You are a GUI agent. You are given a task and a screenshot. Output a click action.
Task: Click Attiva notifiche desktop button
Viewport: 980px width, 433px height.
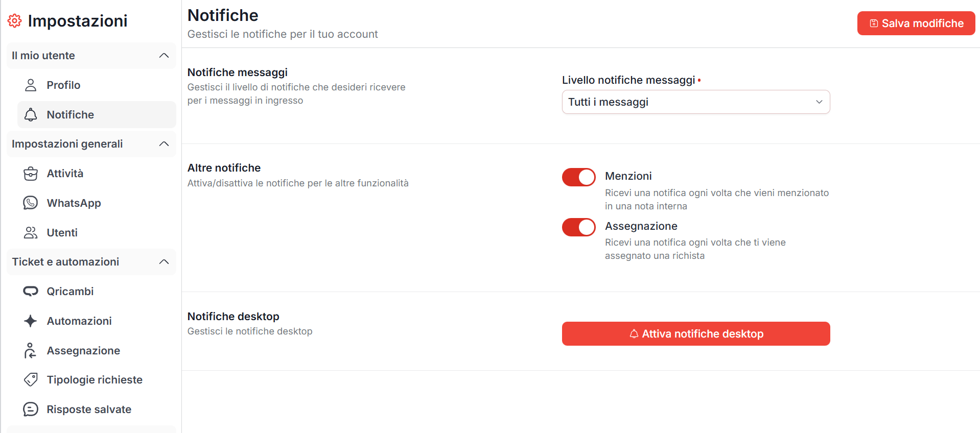(x=695, y=334)
